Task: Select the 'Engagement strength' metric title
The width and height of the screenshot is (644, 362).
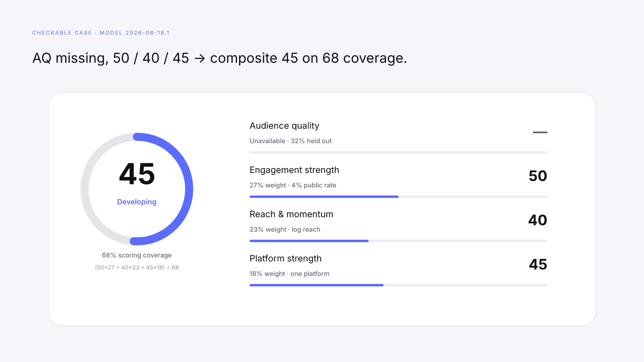Action: pyautogui.click(x=294, y=170)
